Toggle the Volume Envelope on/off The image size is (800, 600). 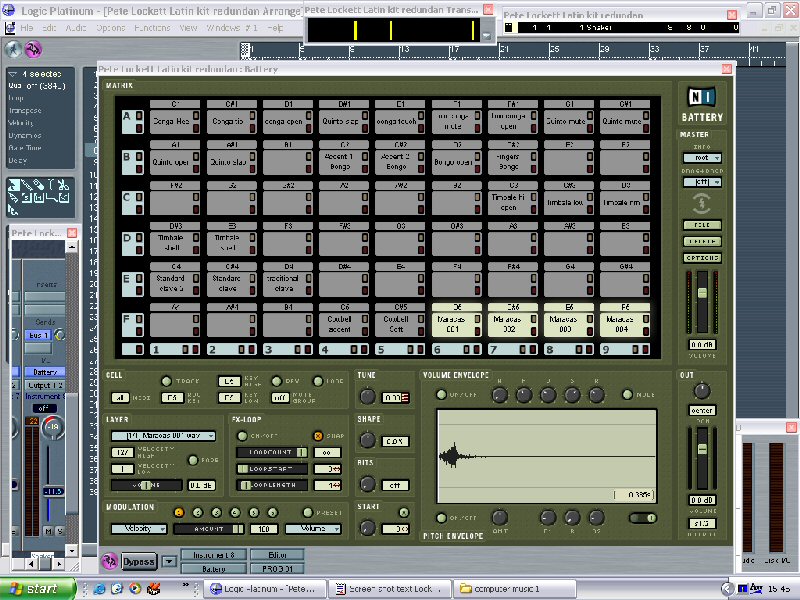pos(443,392)
